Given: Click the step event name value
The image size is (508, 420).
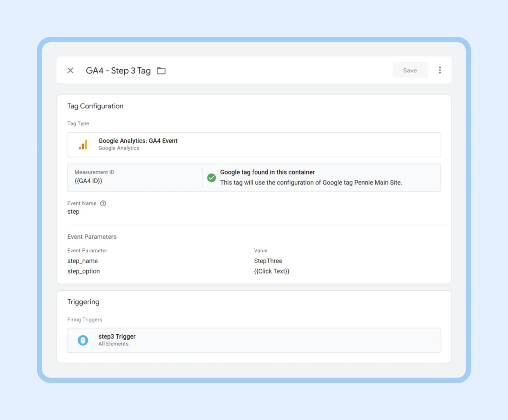Looking at the screenshot, I should point(73,211).
